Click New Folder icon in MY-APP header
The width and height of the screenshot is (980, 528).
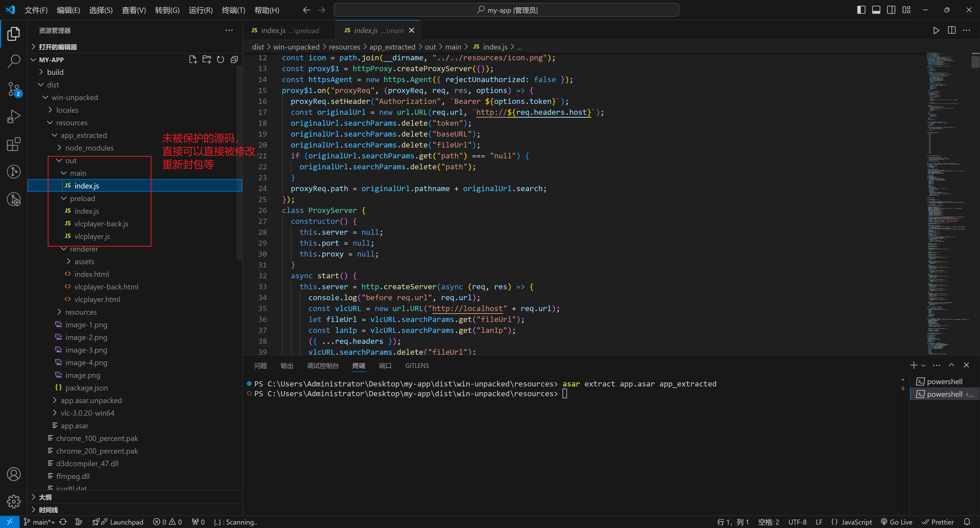(x=207, y=60)
